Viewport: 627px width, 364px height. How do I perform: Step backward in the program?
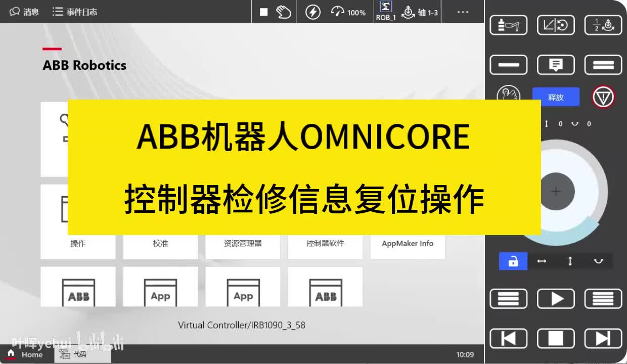[508, 338]
